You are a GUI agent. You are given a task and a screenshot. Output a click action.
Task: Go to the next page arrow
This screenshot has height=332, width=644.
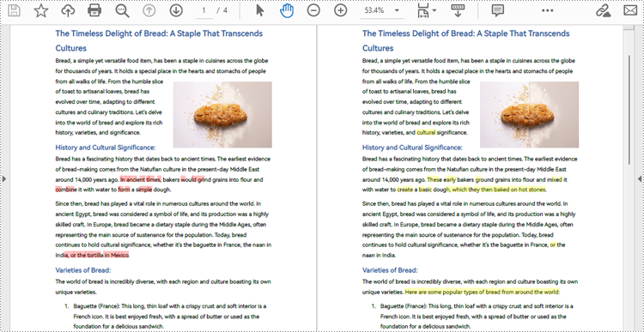click(x=176, y=10)
